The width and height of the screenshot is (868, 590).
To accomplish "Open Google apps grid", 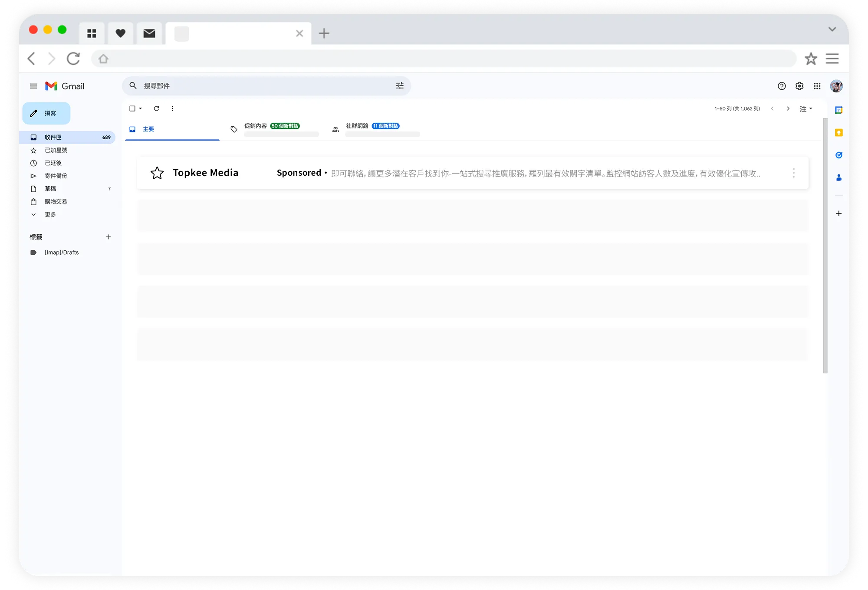I will click(817, 86).
